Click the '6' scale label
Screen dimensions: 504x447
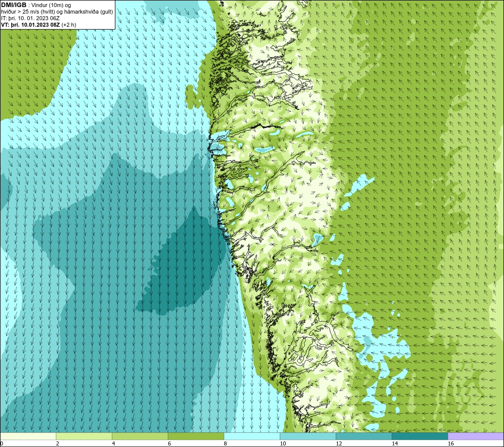click(169, 443)
